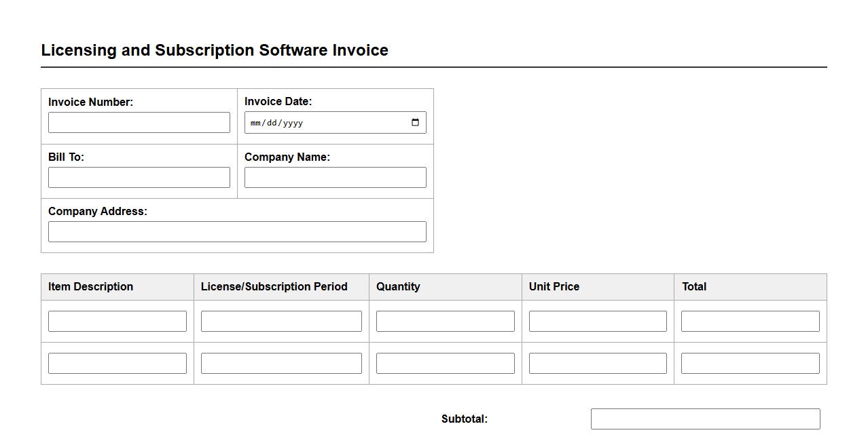Click the first row Unit Price input

(598, 322)
